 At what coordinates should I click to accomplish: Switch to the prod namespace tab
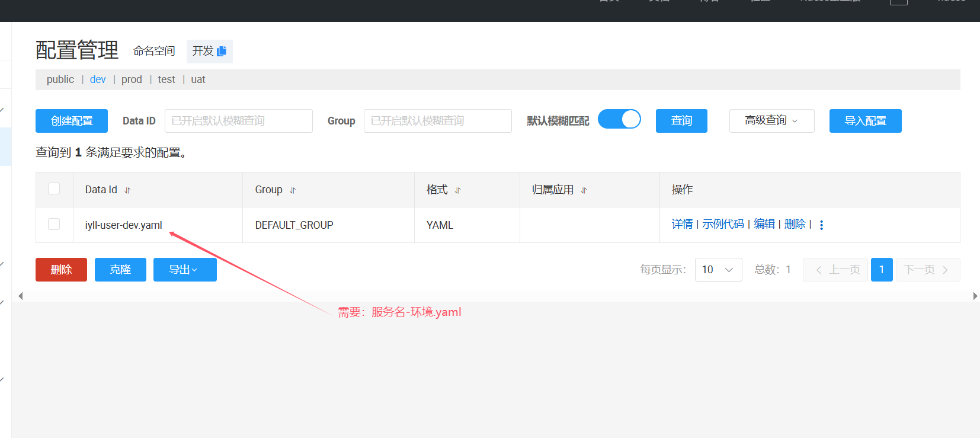pos(132,79)
